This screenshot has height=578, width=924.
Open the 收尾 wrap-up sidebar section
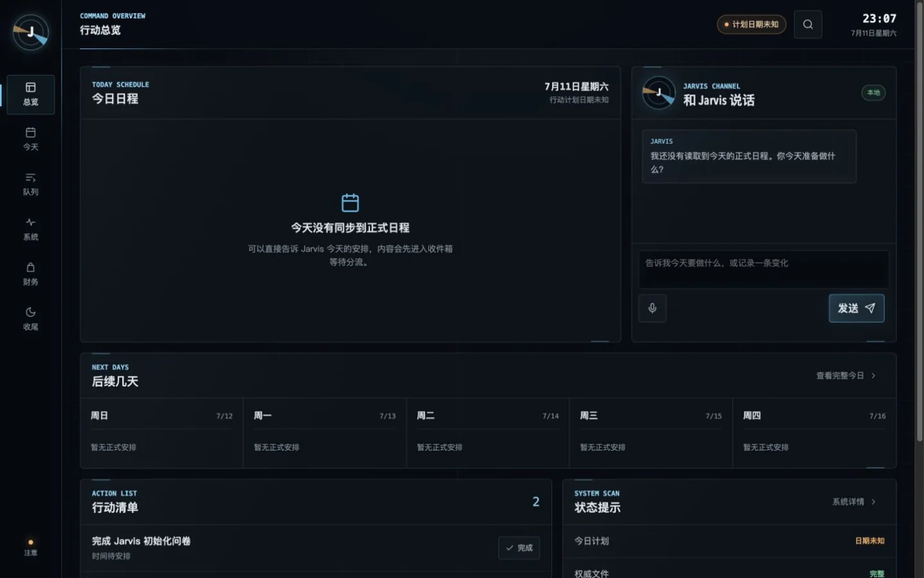click(x=30, y=319)
